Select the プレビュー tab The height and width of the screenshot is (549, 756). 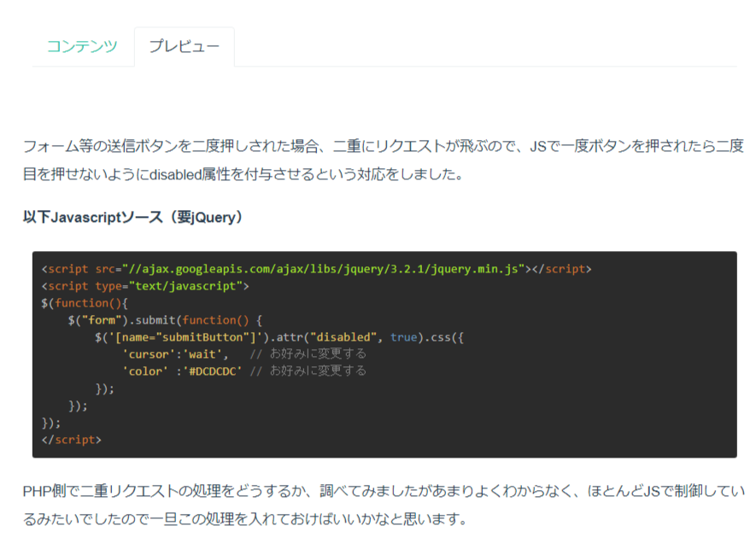click(185, 46)
